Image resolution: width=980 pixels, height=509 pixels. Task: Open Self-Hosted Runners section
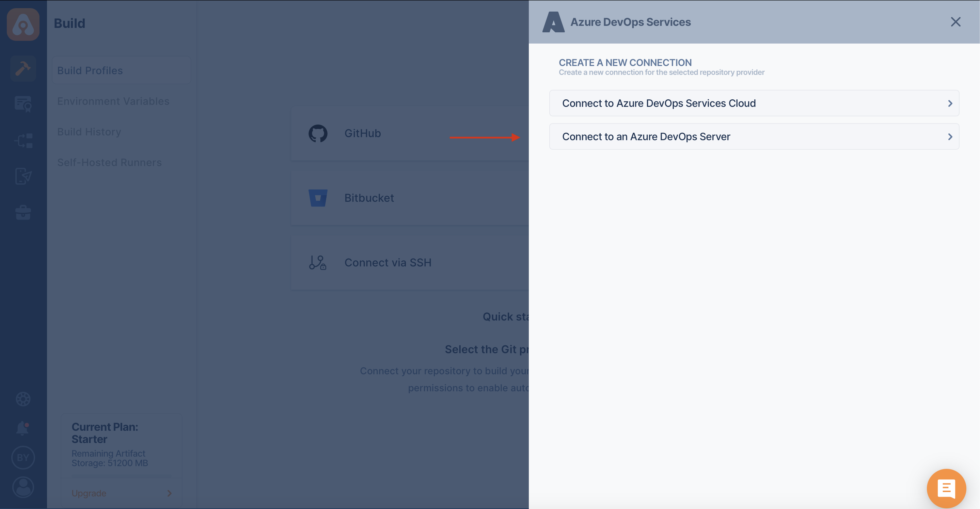[x=110, y=162]
